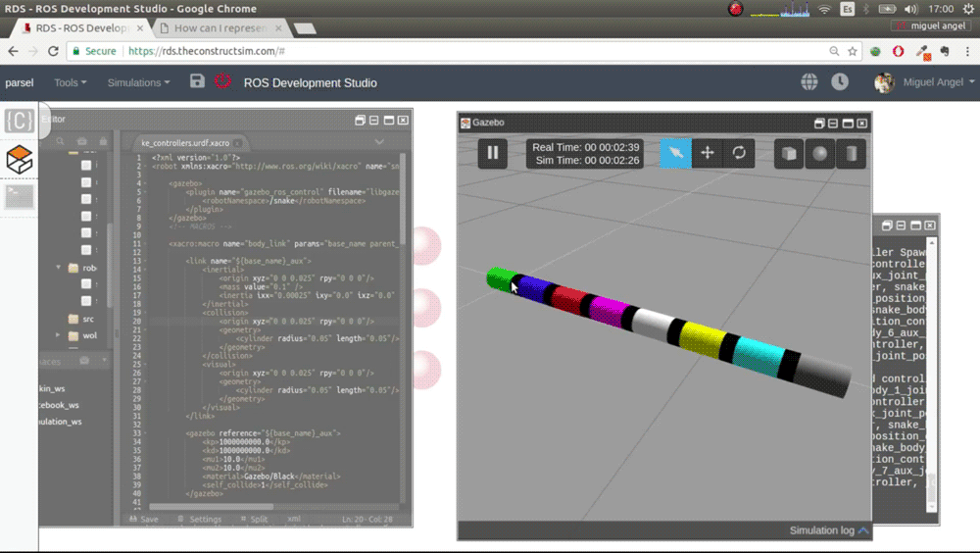Image resolution: width=980 pixels, height=553 pixels.
Task: Click the browser address bar URL
Action: click(x=206, y=51)
